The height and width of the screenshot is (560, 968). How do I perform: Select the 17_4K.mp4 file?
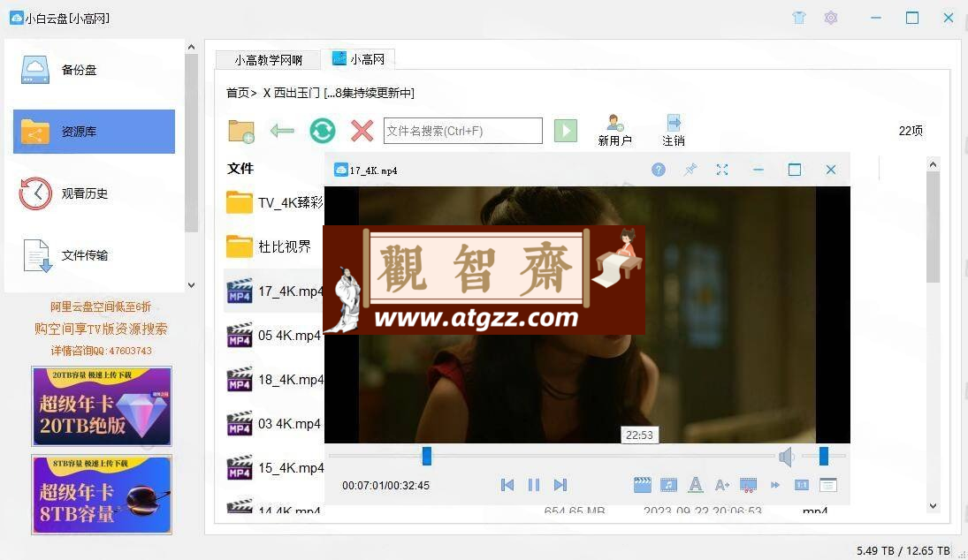(275, 291)
